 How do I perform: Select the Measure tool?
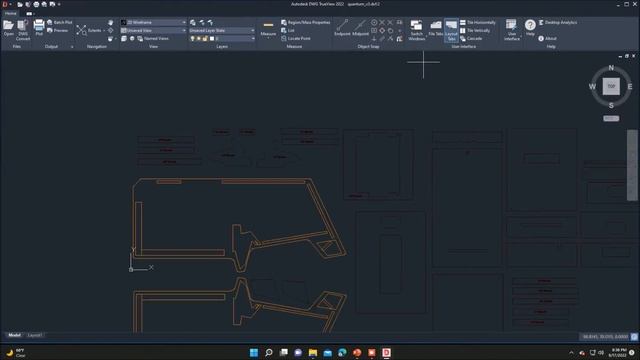[268, 29]
